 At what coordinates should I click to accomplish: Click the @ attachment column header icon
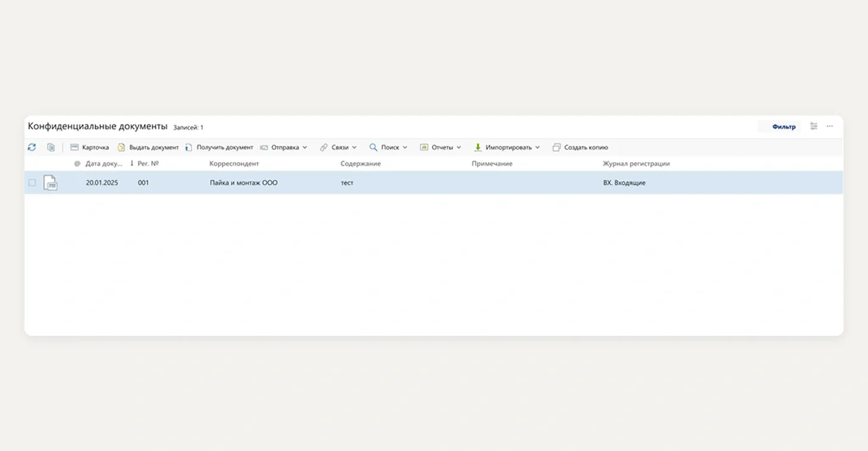point(77,164)
